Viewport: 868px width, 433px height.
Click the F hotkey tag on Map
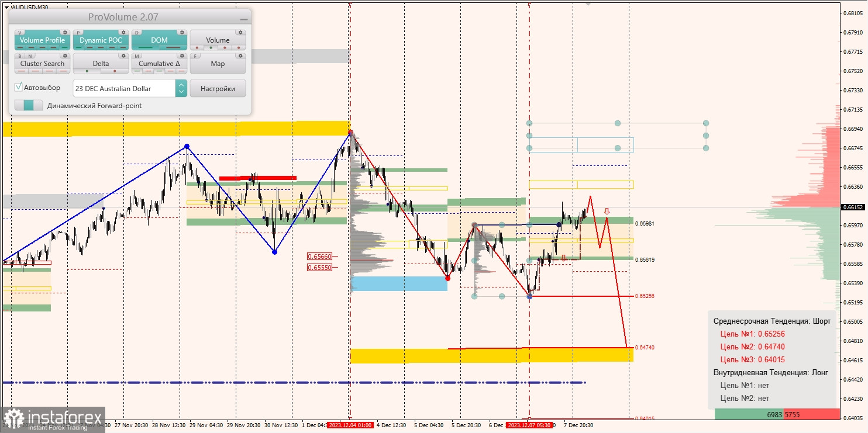coord(195,56)
